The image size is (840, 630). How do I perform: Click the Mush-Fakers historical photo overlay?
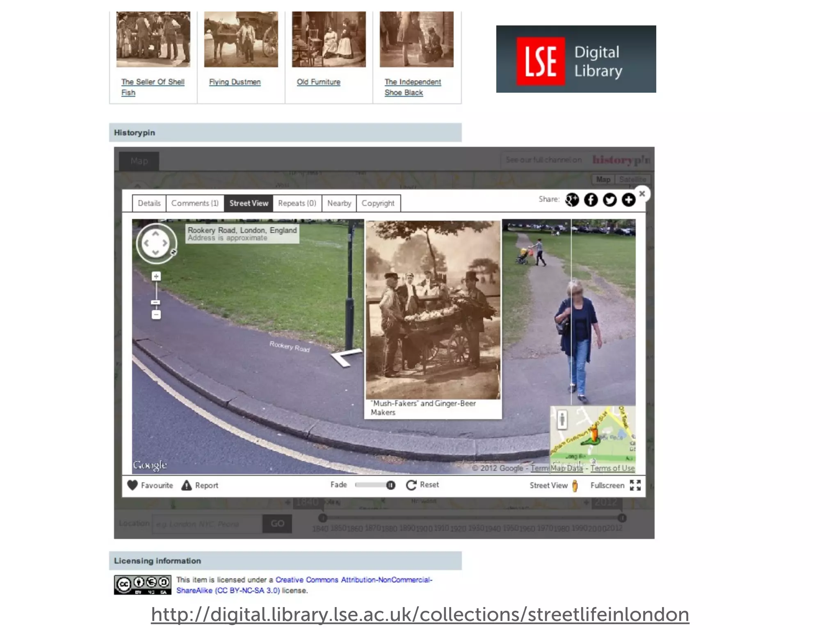click(433, 310)
